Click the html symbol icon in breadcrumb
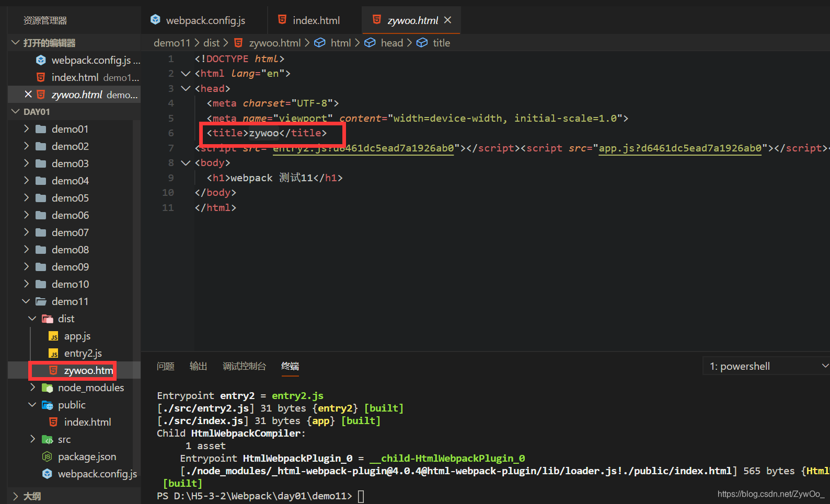This screenshot has height=504, width=830. (x=320, y=43)
